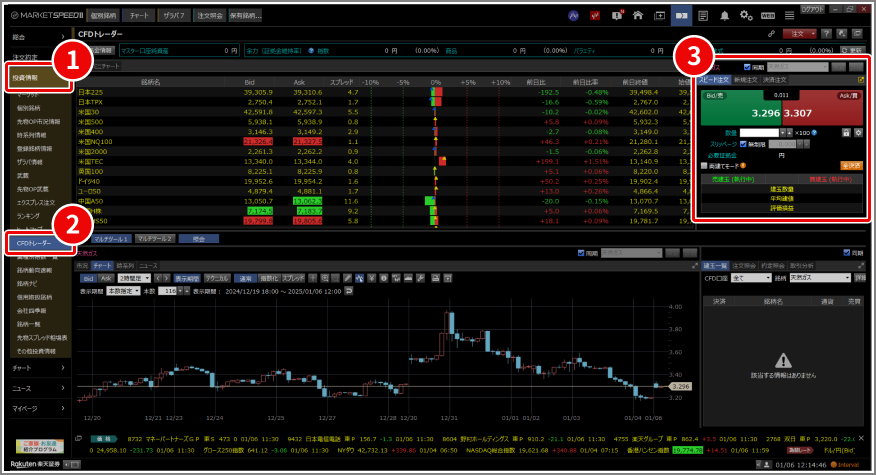Open the alert speech bubble icon with badge
This screenshot has width=876, height=475.
tap(617, 16)
